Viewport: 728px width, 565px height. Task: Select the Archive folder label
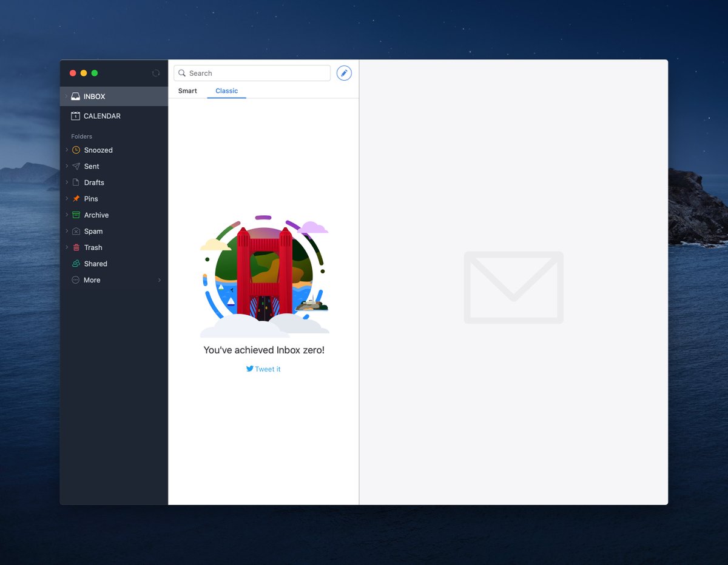(x=96, y=215)
